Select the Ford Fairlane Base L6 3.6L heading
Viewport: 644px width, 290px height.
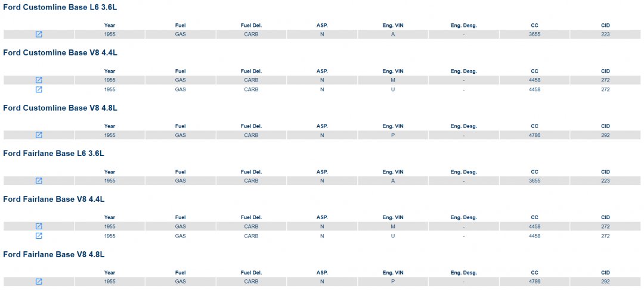click(x=54, y=153)
